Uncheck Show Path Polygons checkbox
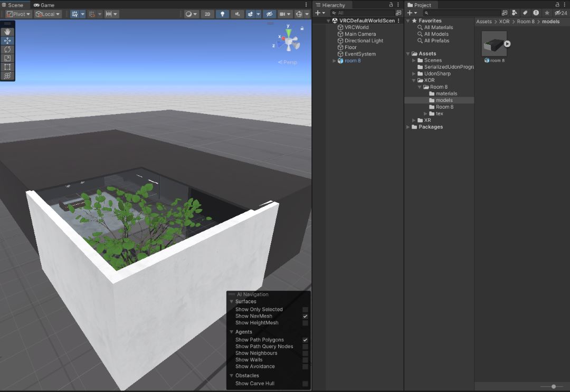The width and height of the screenshot is (570, 392). point(306,340)
